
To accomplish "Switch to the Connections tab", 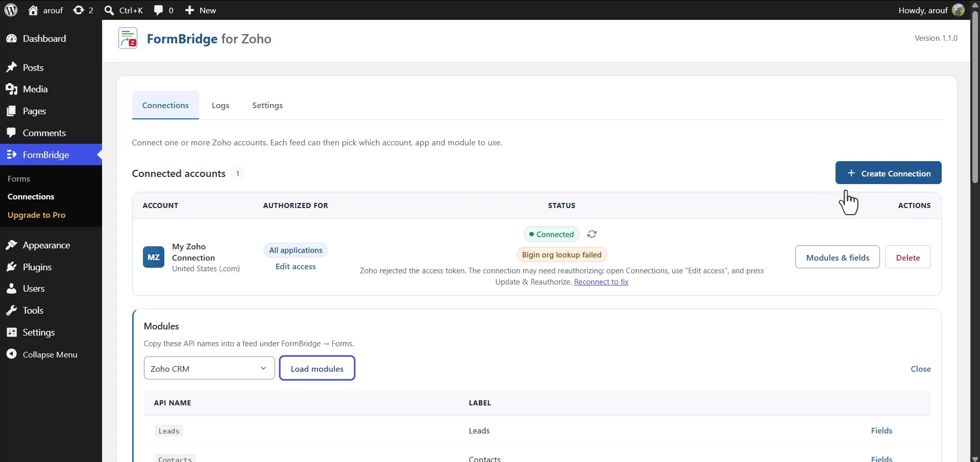I will coord(165,106).
